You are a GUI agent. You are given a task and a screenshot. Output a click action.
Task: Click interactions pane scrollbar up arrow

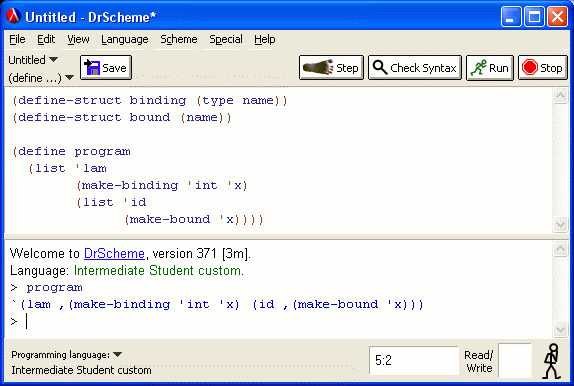pos(560,249)
